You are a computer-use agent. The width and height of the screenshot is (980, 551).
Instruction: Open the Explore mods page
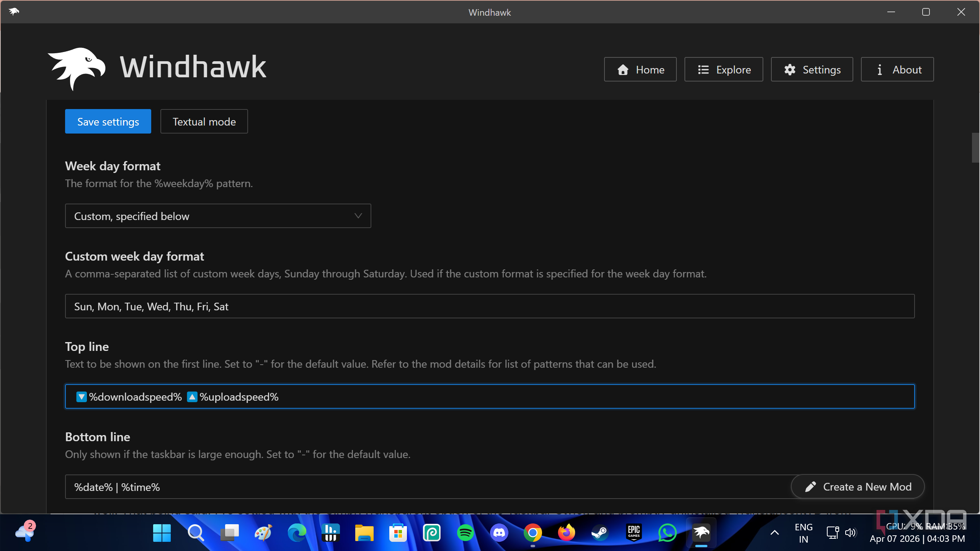[x=724, y=69]
